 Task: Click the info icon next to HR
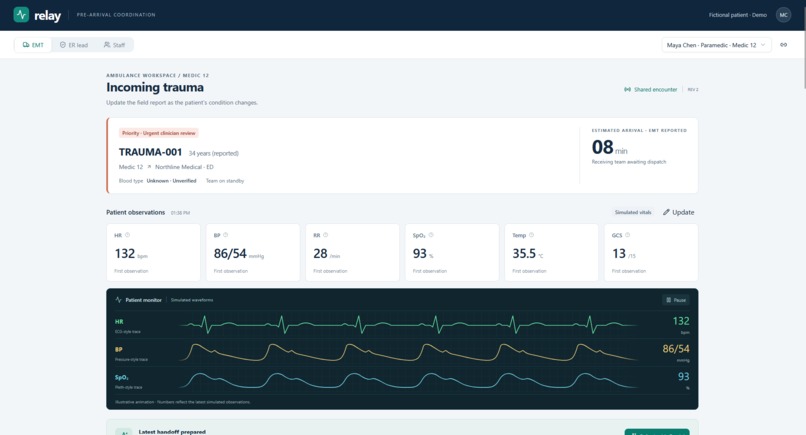click(x=127, y=235)
